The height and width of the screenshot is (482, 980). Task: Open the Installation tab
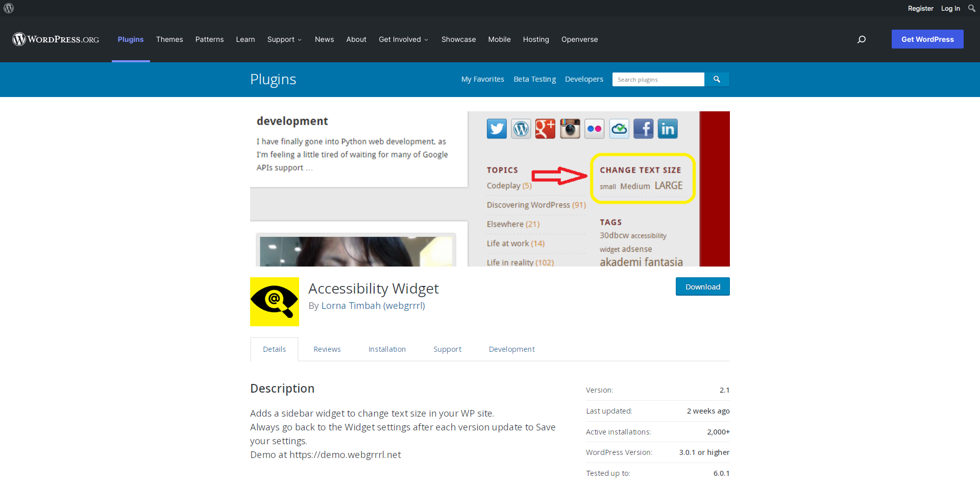tap(387, 349)
